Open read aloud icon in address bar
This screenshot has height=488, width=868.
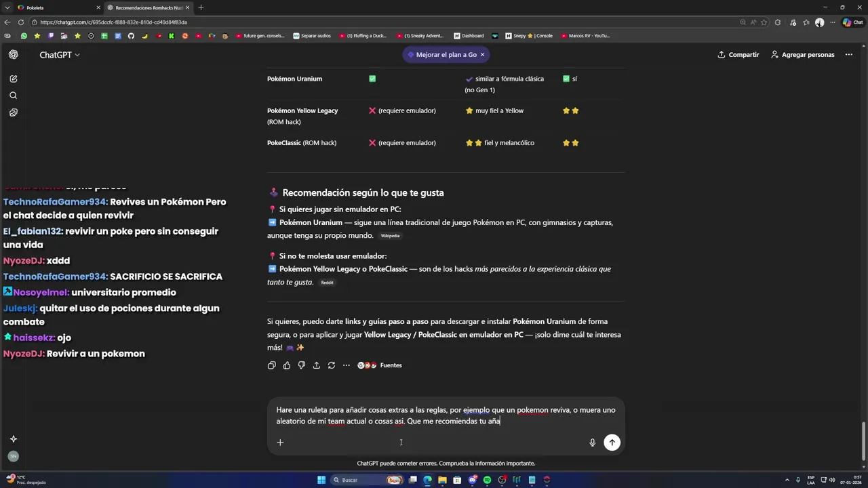(754, 22)
